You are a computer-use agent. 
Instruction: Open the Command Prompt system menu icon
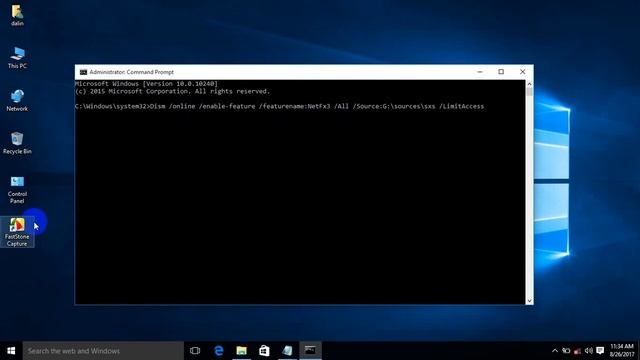(83, 72)
